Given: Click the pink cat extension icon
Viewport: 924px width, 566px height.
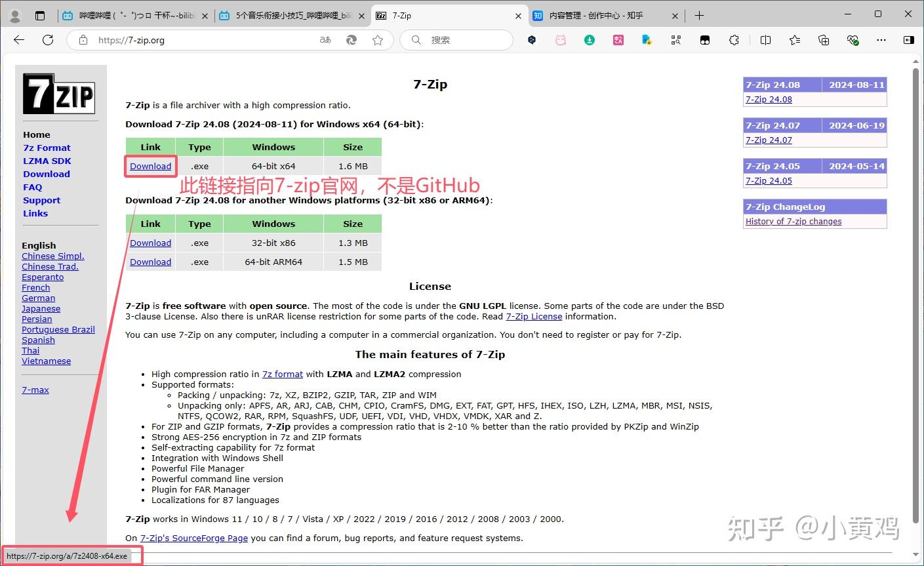Looking at the screenshot, I should (561, 40).
